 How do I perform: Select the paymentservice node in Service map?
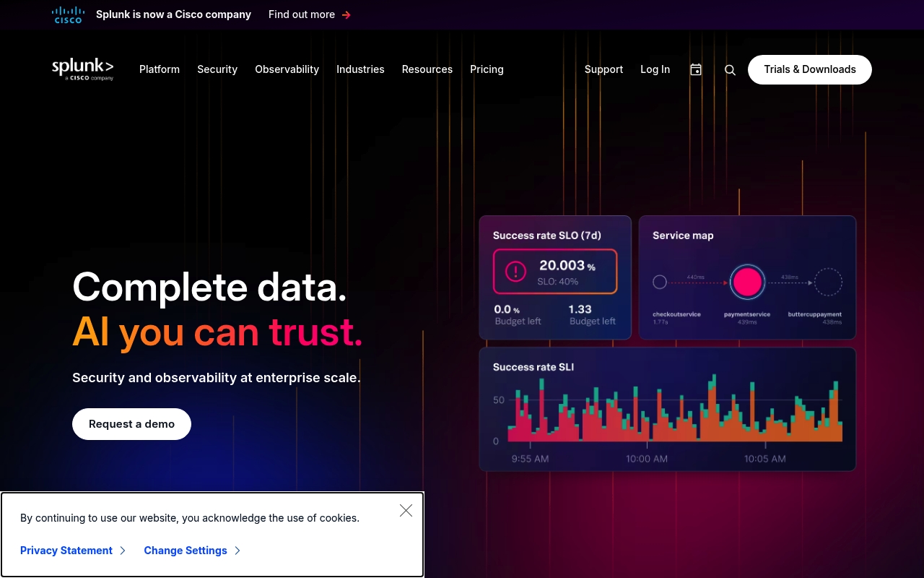pos(747,282)
